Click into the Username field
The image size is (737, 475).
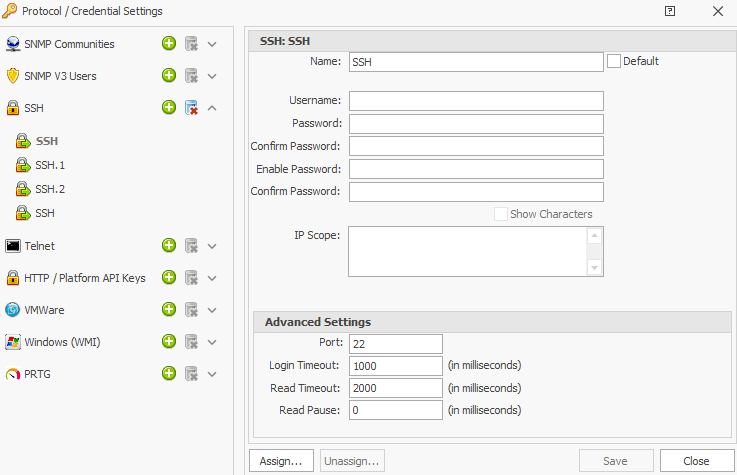click(476, 101)
